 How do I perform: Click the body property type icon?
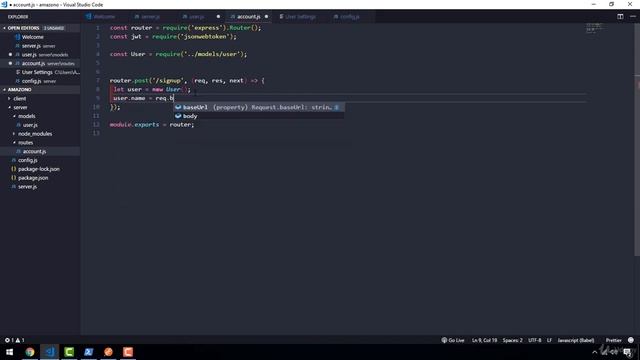[178, 116]
